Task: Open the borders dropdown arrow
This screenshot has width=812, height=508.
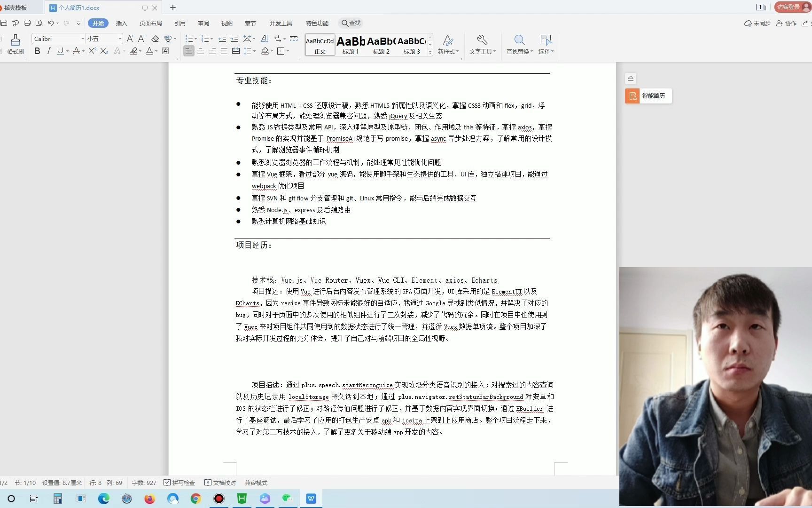Action: 288,51
